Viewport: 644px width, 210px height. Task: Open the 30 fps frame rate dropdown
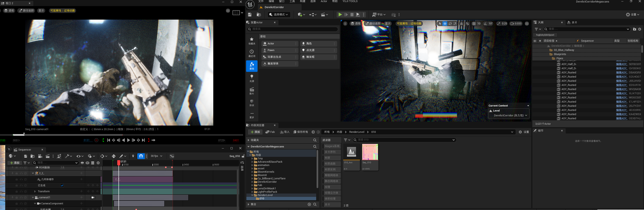[x=157, y=156]
